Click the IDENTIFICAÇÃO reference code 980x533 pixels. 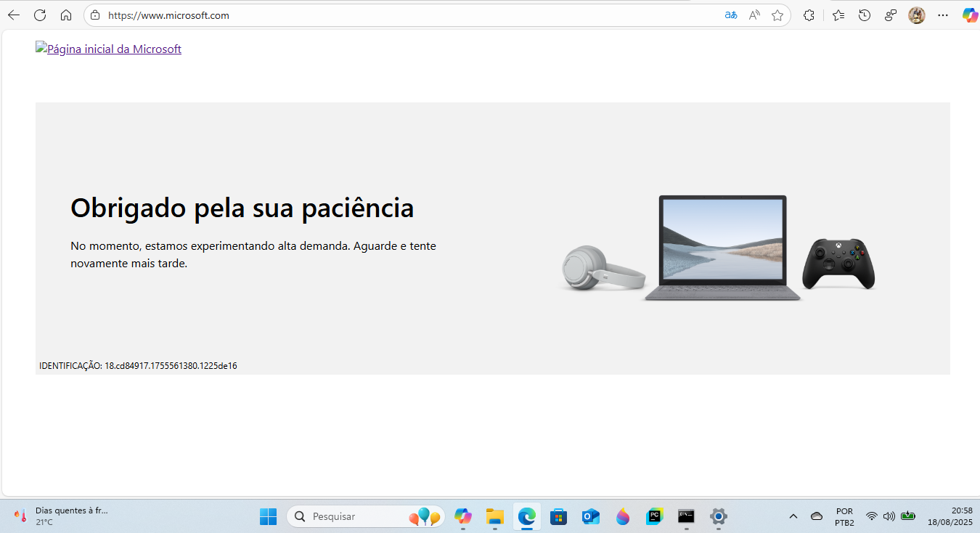click(138, 366)
